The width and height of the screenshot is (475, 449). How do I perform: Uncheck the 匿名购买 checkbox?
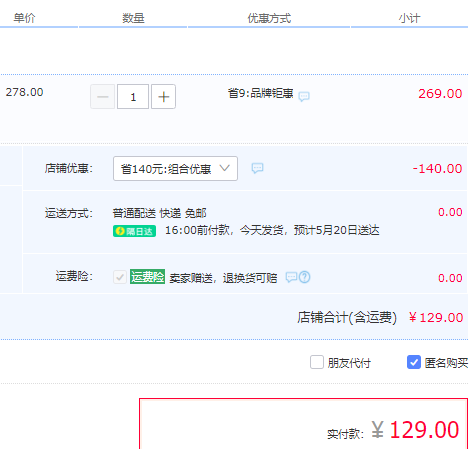coord(414,362)
